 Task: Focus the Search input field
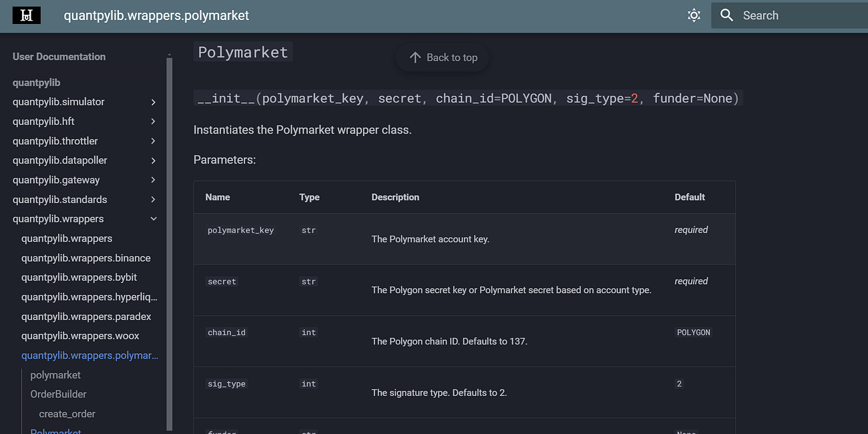point(789,15)
